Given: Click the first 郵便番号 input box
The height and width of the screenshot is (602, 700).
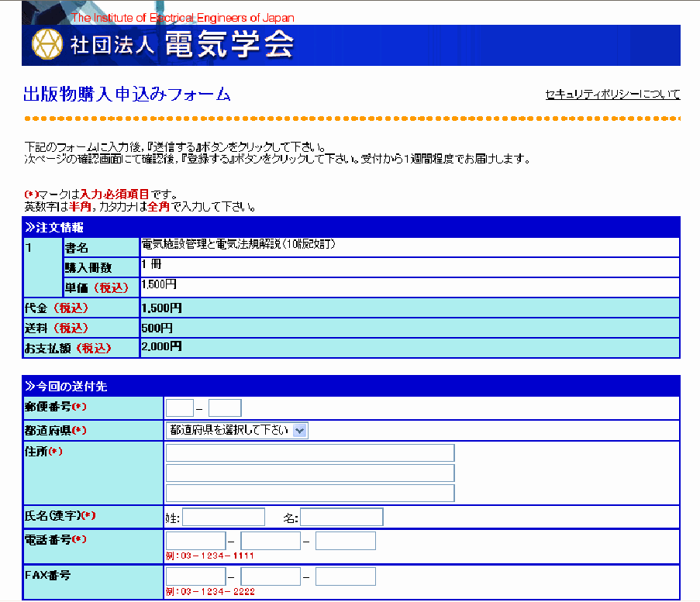Looking at the screenshot, I should tap(179, 408).
